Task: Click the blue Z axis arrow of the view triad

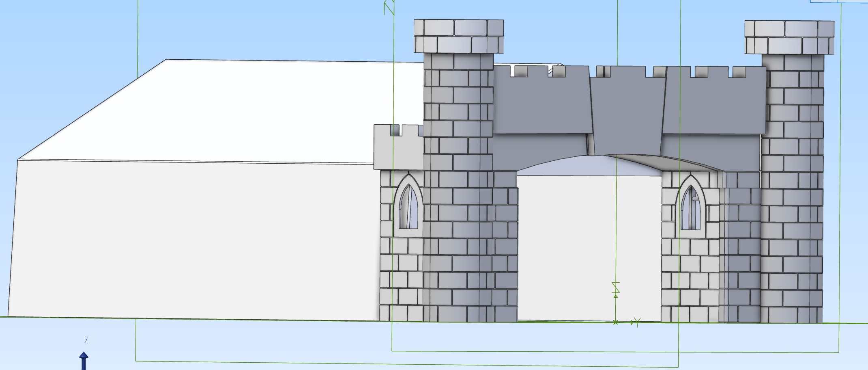Action: pos(84,360)
